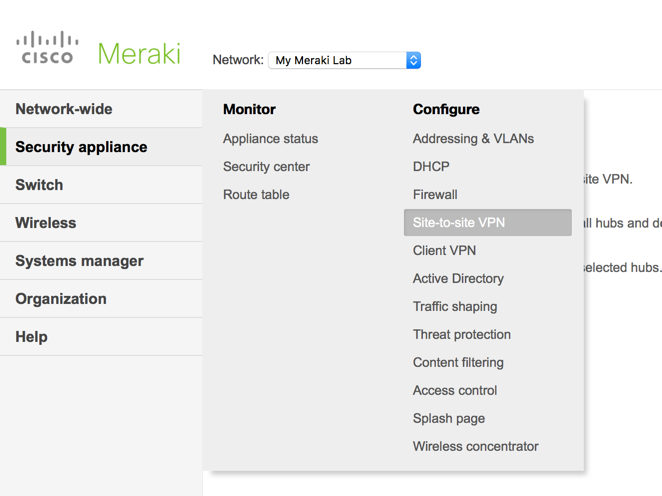Screen dimensions: 662x496
Task: Open Systems manager in the sidebar
Action: pyautogui.click(x=101, y=261)
